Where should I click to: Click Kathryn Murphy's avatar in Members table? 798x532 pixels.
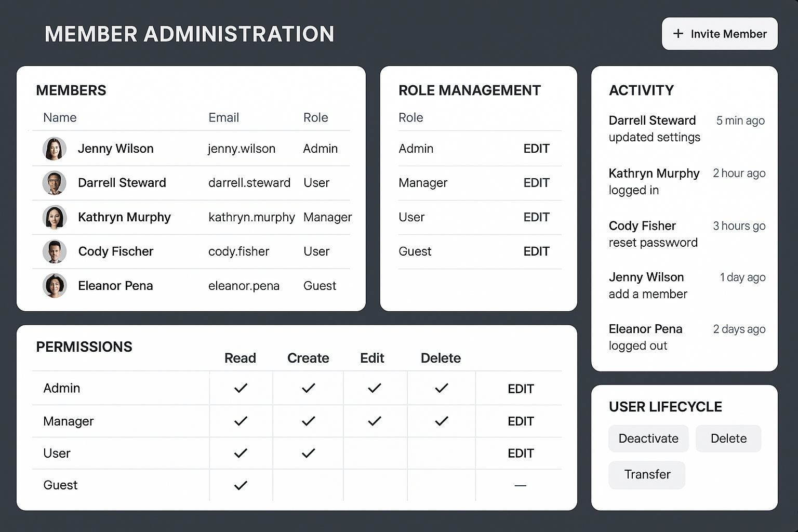coord(55,217)
